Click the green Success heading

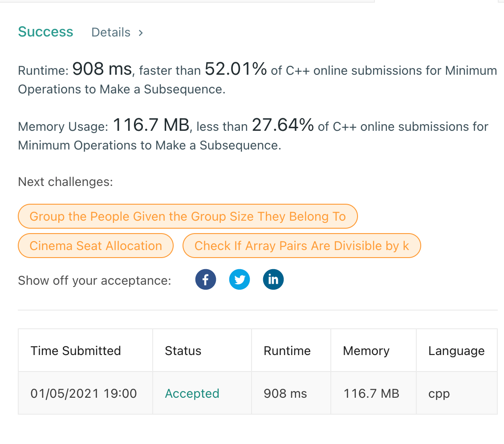pyautogui.click(x=45, y=32)
